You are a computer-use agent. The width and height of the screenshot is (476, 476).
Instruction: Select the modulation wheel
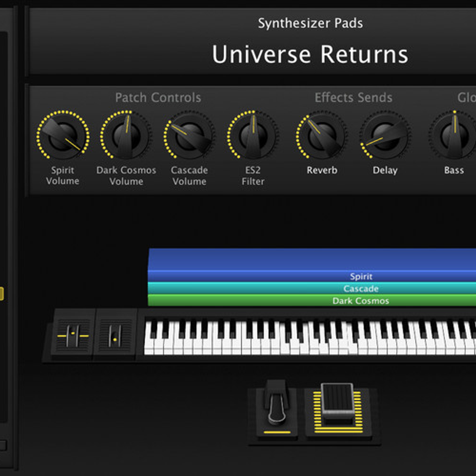pyautogui.click(x=115, y=335)
